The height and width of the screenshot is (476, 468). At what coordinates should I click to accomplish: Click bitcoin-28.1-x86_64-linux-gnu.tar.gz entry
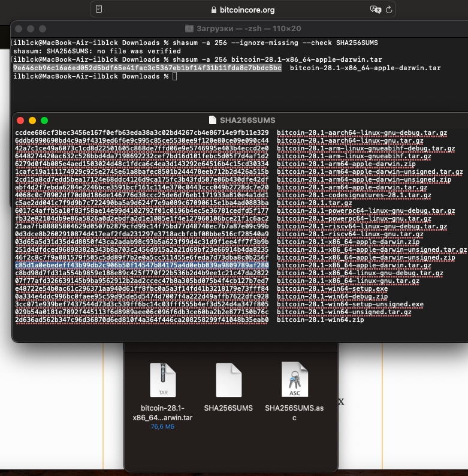point(348,281)
